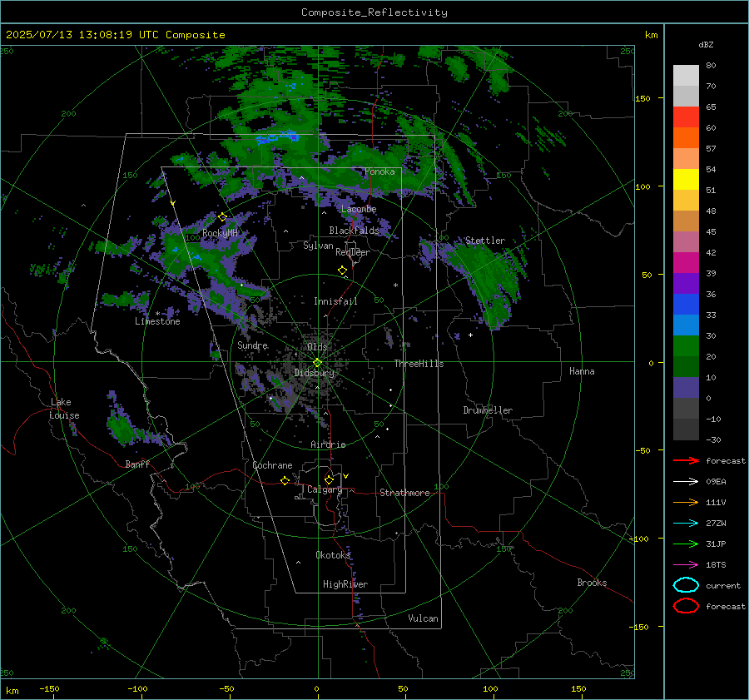Click the Airdrie city label

tap(328, 444)
